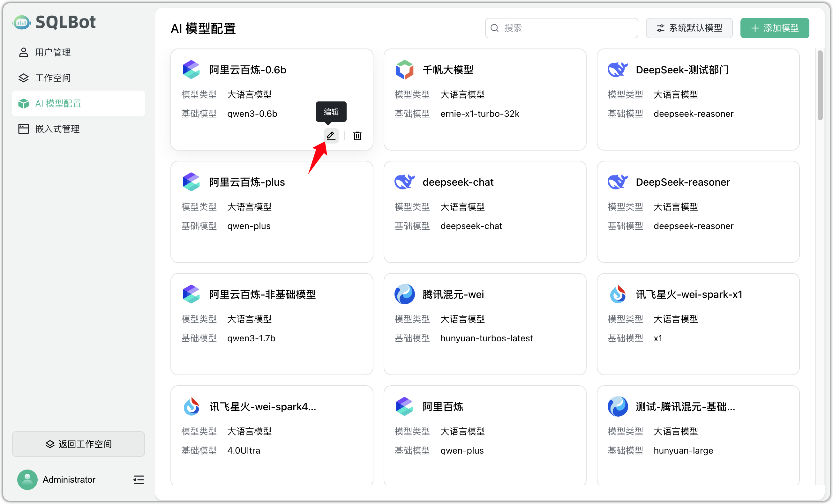Screen dimensions: 833x504
Task: Click the Spark flame icon on 讯飞星火-wei-spark-x1 card
Action: (x=618, y=294)
